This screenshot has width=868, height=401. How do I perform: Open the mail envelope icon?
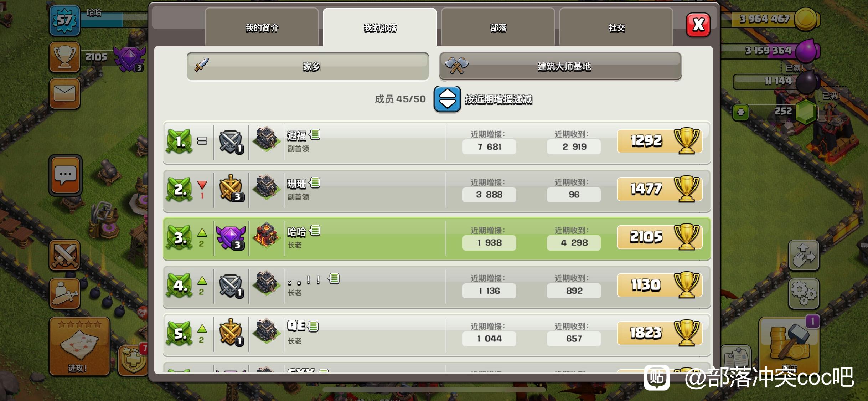pos(64,93)
